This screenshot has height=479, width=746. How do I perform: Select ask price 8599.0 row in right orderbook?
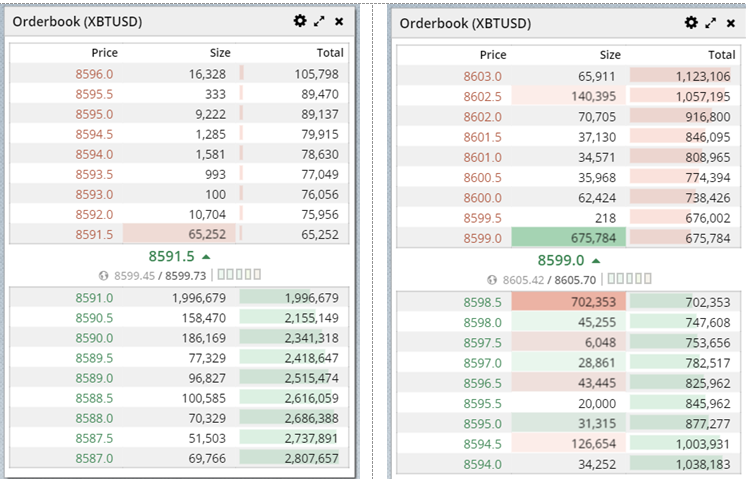[x=569, y=237]
